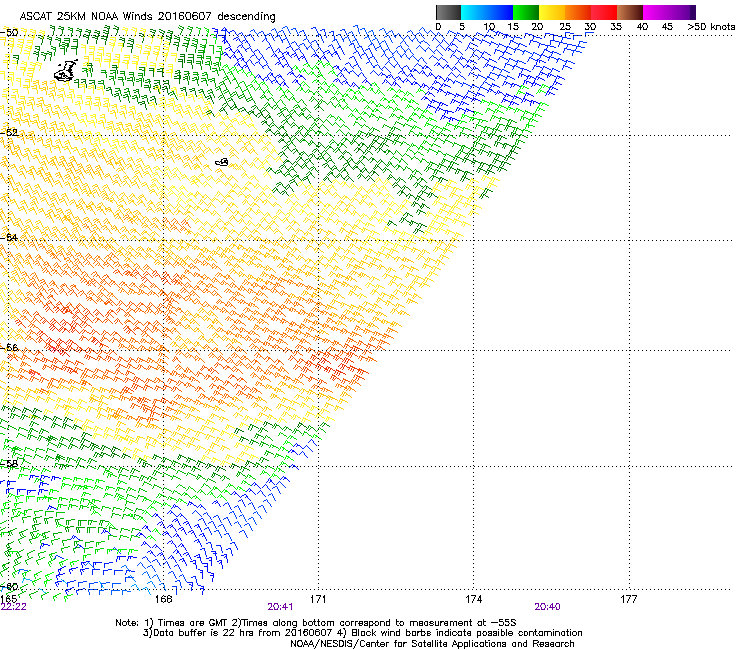The height and width of the screenshot is (650, 740).
Task: Click the '-50' latitude label
Action: [x=9, y=32]
